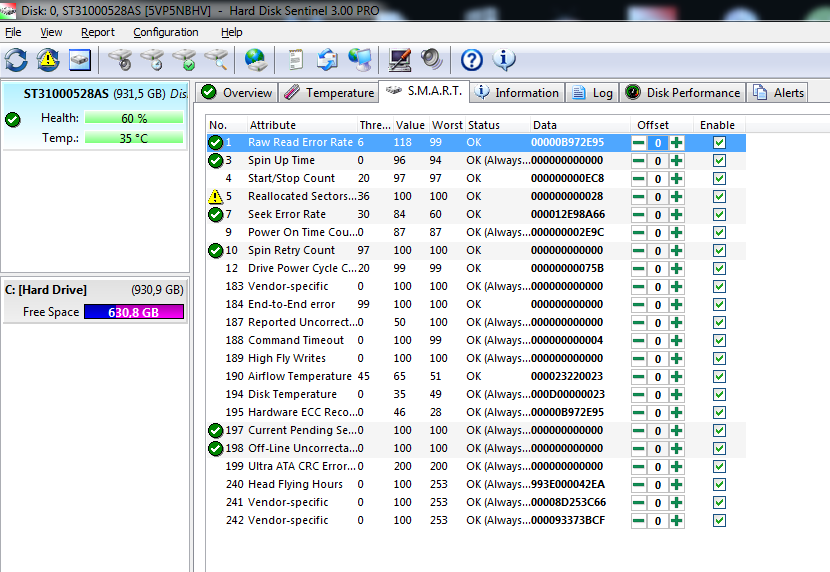
Task: Click green check icon on Spin Retry Count row
Action: pos(215,250)
